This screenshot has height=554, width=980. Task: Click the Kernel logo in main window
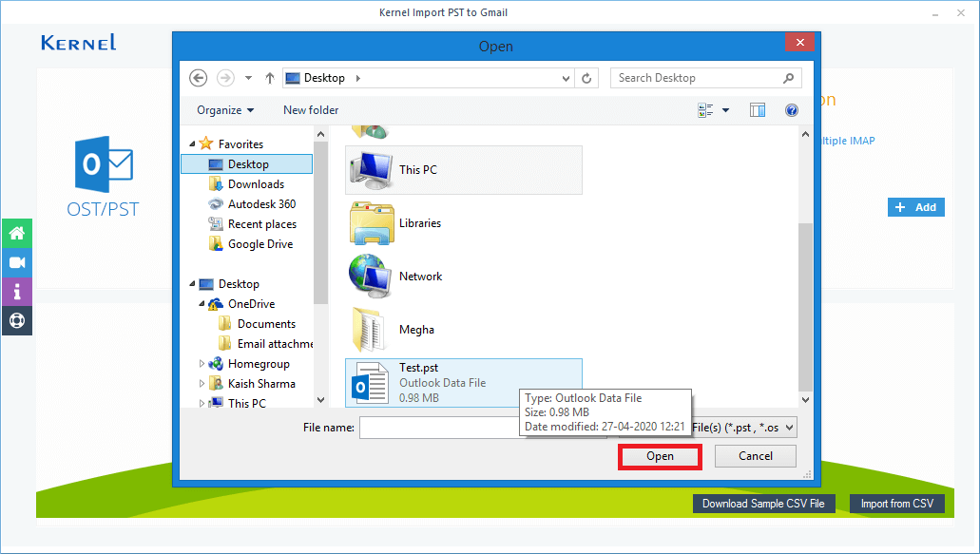79,43
